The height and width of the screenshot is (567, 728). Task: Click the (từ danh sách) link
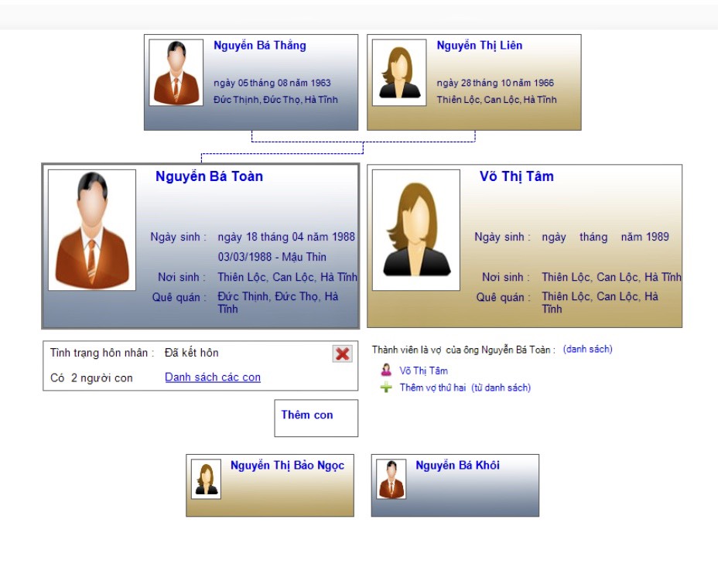tap(501, 388)
